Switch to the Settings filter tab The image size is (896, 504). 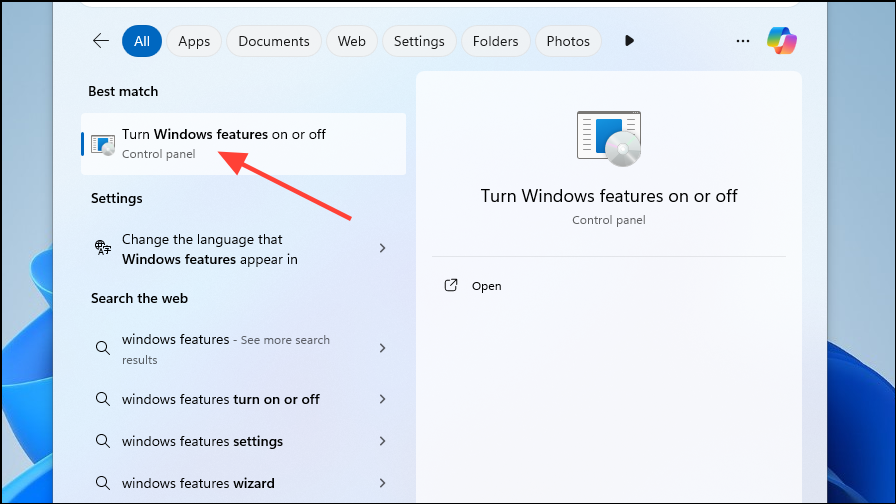tap(419, 41)
